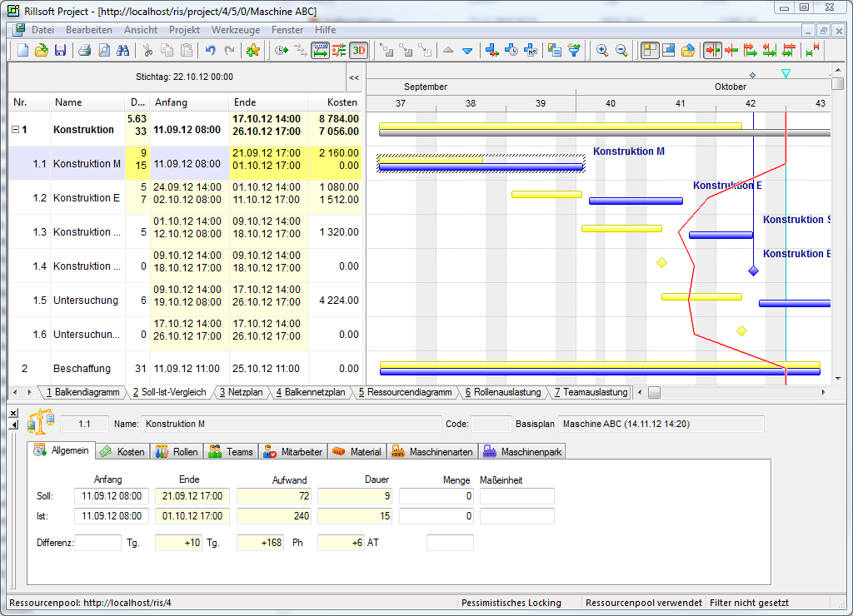This screenshot has width=853, height=616.
Task: Click the red-green sliders toolbar icon
Action: pos(339,51)
